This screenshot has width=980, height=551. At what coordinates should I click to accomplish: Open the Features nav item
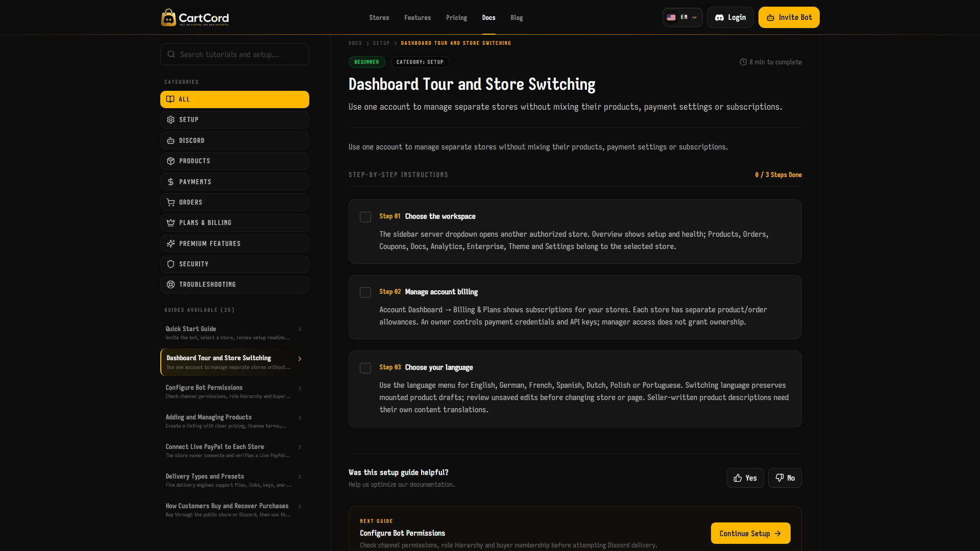click(417, 17)
